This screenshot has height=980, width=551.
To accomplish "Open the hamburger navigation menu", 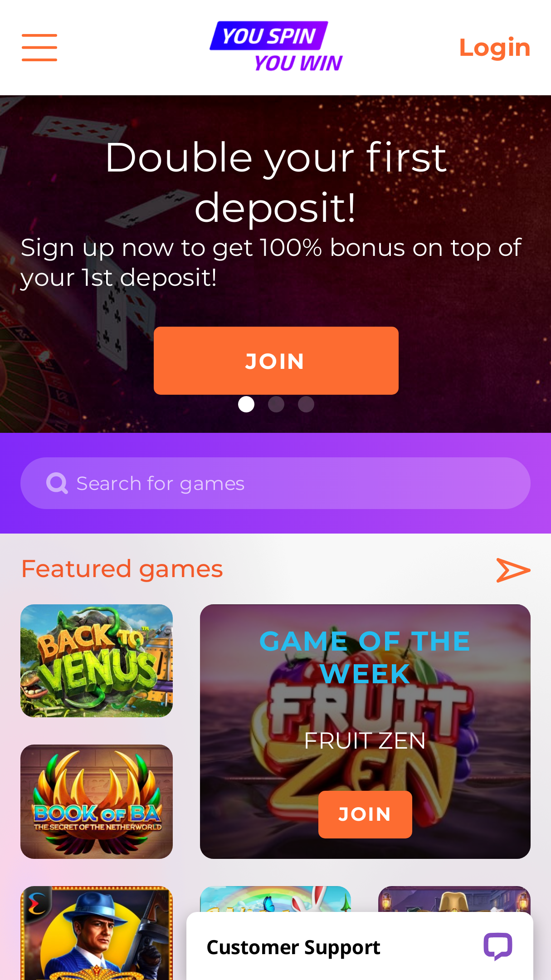I will tap(39, 47).
